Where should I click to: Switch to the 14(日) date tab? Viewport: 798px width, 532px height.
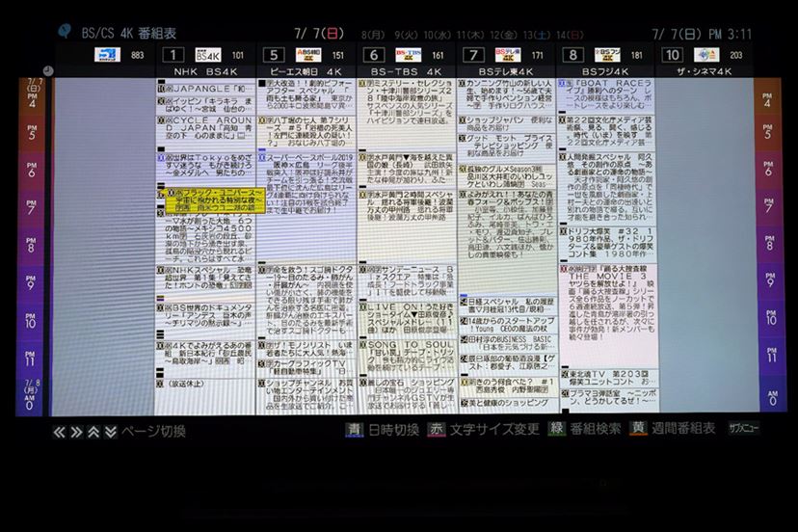(x=570, y=35)
